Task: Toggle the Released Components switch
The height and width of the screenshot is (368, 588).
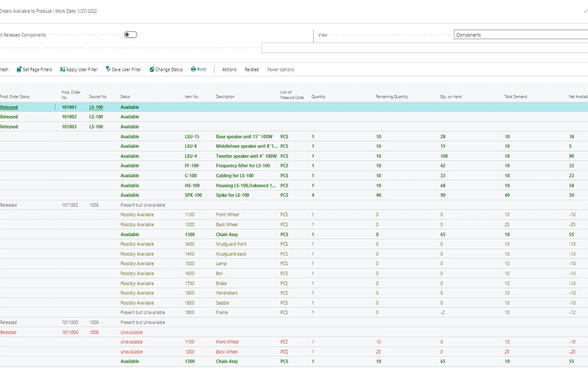Action: click(x=130, y=35)
